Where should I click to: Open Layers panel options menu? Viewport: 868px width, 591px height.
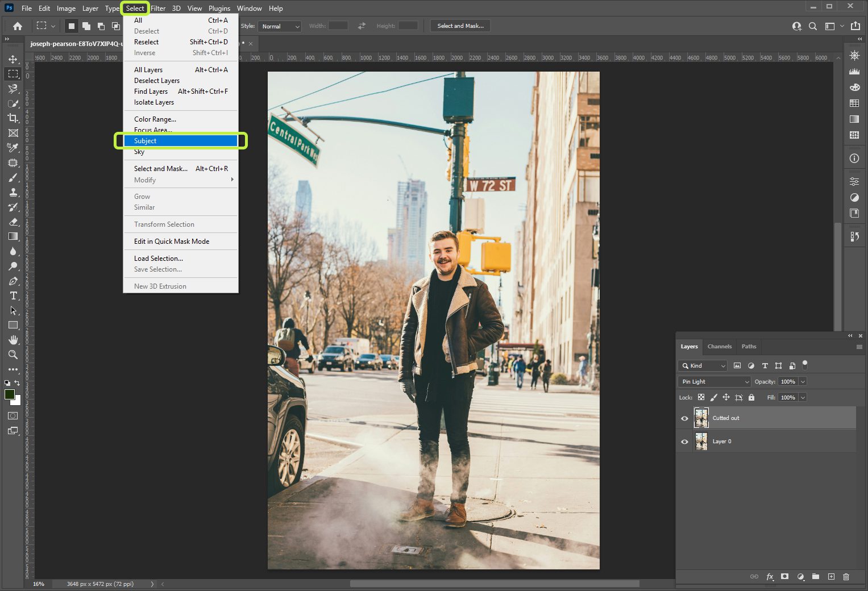coord(859,347)
